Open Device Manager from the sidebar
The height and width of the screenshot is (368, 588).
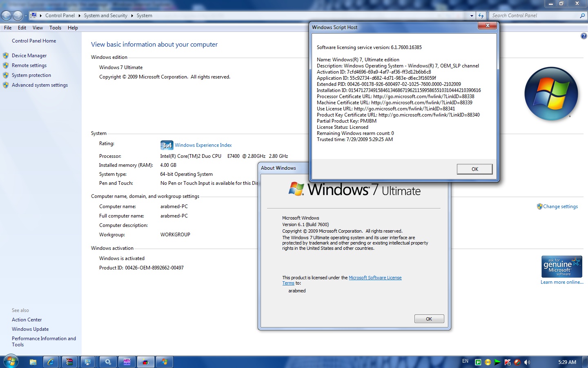click(x=29, y=55)
